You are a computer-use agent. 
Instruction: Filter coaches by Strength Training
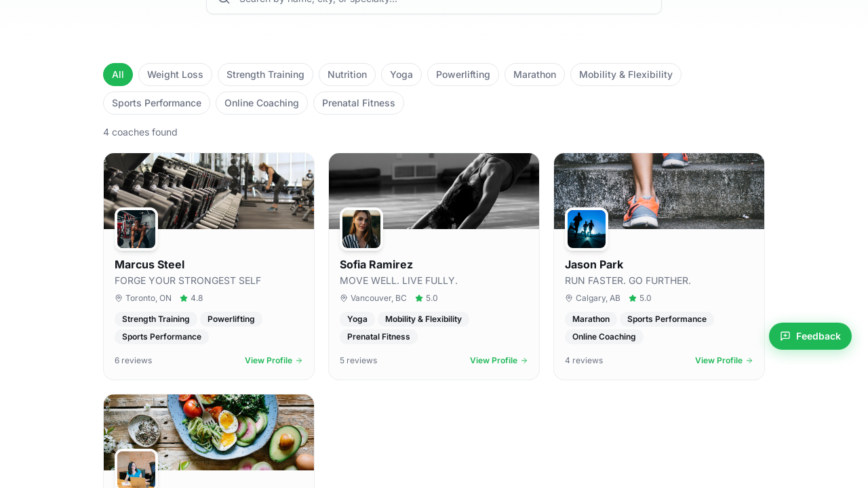[x=265, y=75]
